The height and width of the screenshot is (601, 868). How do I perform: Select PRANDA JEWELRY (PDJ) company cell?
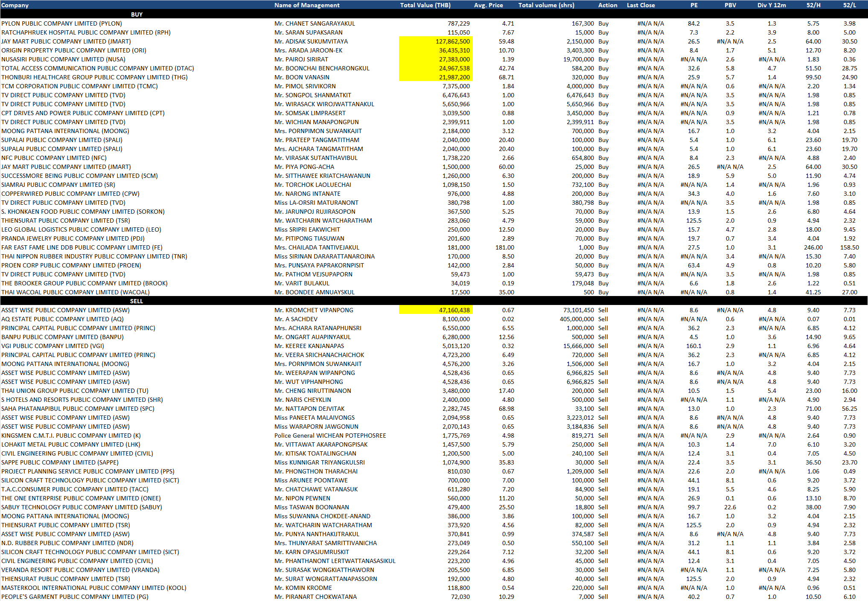point(73,238)
